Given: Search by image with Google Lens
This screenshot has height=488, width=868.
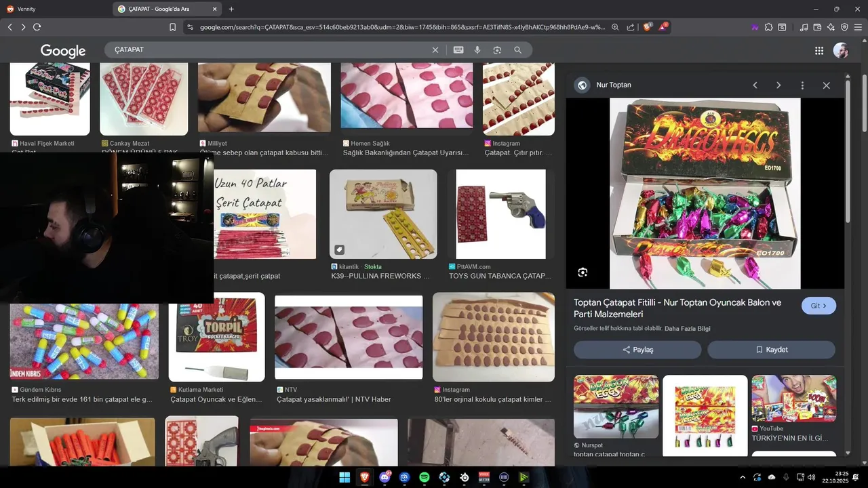Looking at the screenshot, I should pos(497,50).
